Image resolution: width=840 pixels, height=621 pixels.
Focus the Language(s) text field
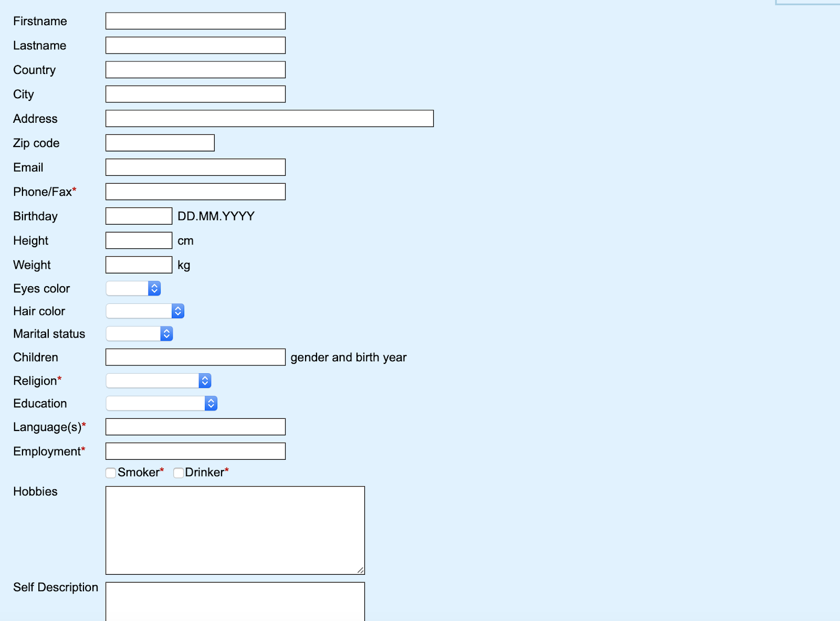195,427
